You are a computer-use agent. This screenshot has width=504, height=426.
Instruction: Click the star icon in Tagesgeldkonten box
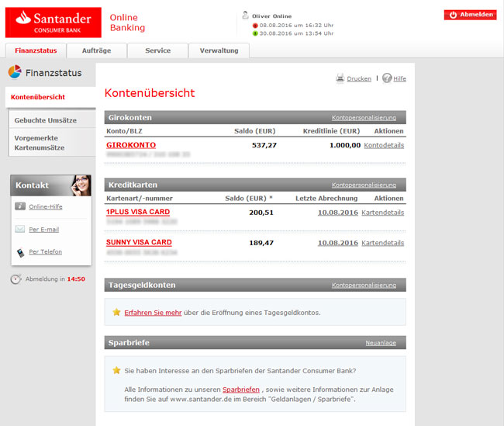116,312
